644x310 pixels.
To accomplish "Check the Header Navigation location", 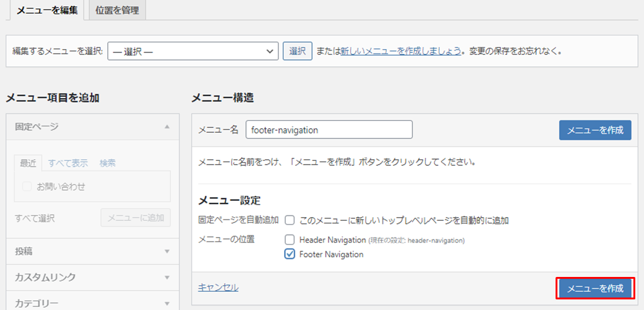I will tap(290, 240).
